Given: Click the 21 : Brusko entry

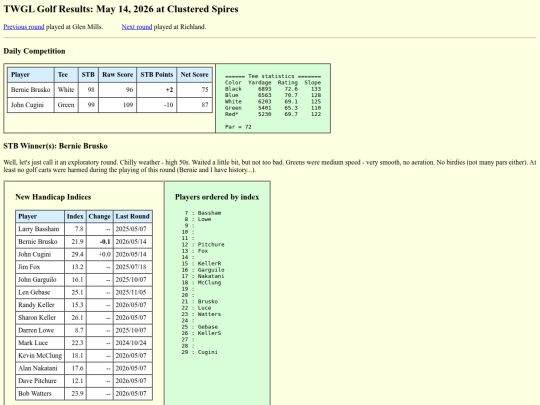Looking at the screenshot, I should 200,301.
